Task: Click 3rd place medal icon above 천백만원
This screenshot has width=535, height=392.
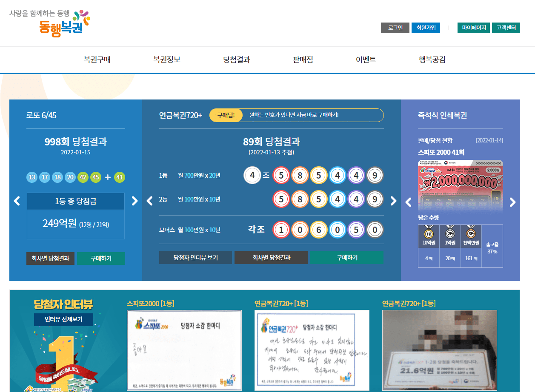Action: click(x=471, y=232)
